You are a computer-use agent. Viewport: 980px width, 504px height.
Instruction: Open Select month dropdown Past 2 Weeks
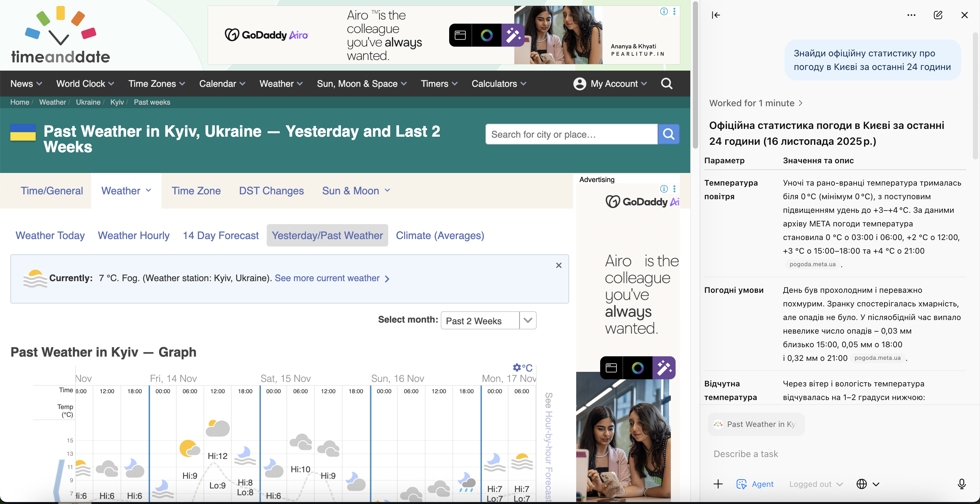pos(488,321)
